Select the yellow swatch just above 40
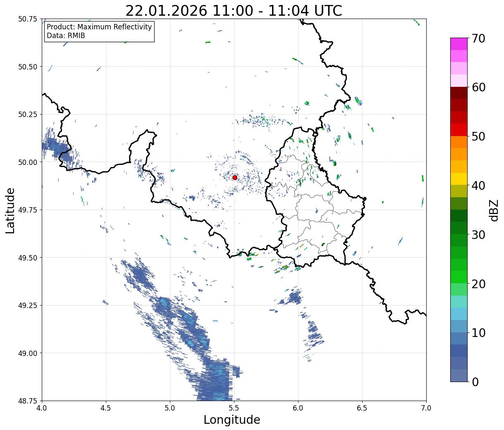The height and width of the screenshot is (430, 504). (459, 179)
